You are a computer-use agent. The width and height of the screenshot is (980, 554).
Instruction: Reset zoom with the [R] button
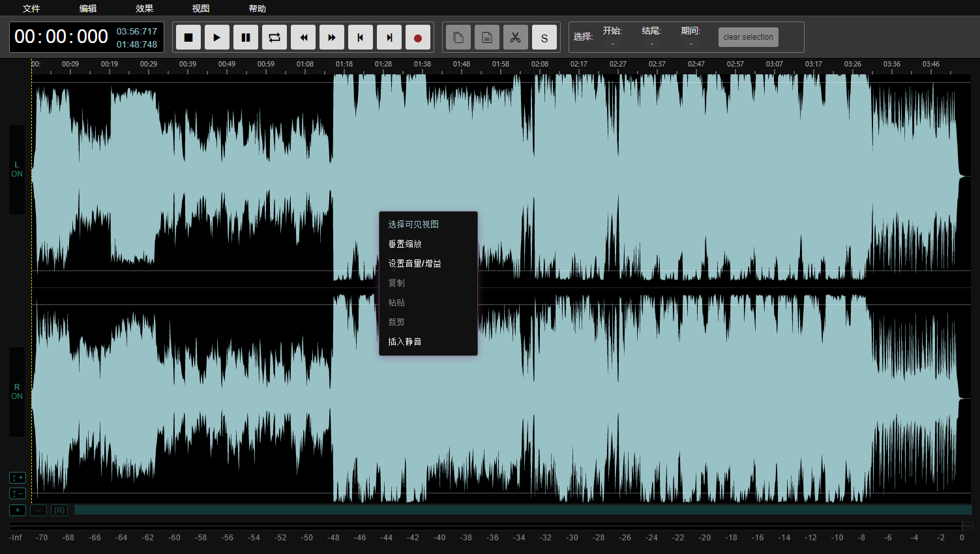[x=59, y=510]
